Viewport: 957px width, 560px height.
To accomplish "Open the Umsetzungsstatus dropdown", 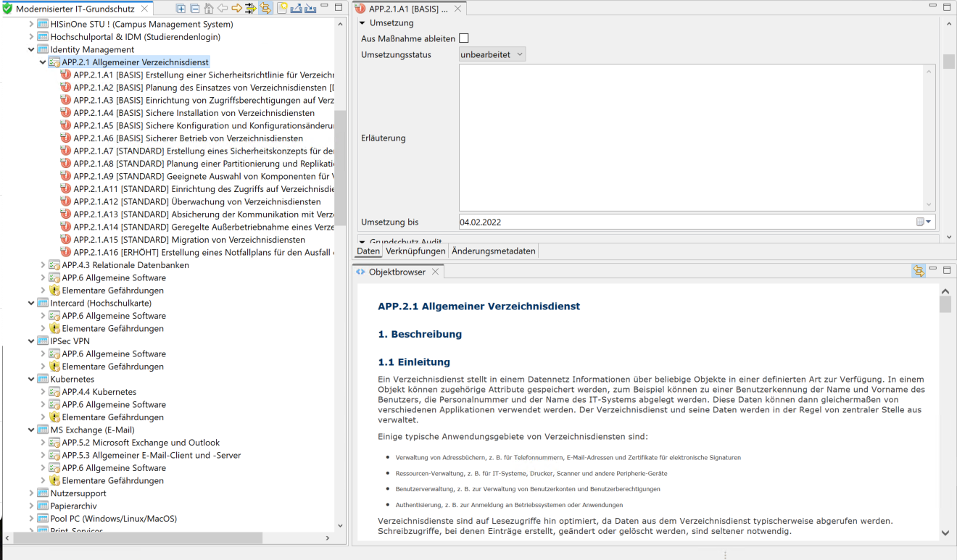I will [x=492, y=54].
